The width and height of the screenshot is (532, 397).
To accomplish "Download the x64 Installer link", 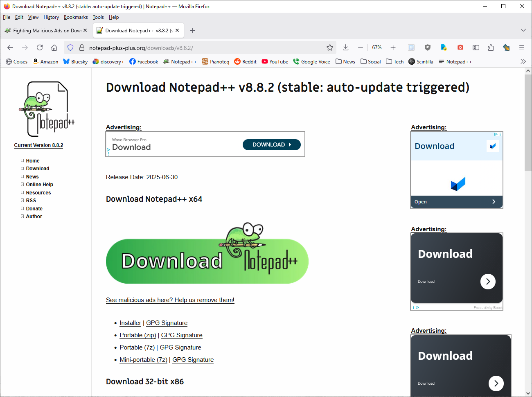I will 130,323.
